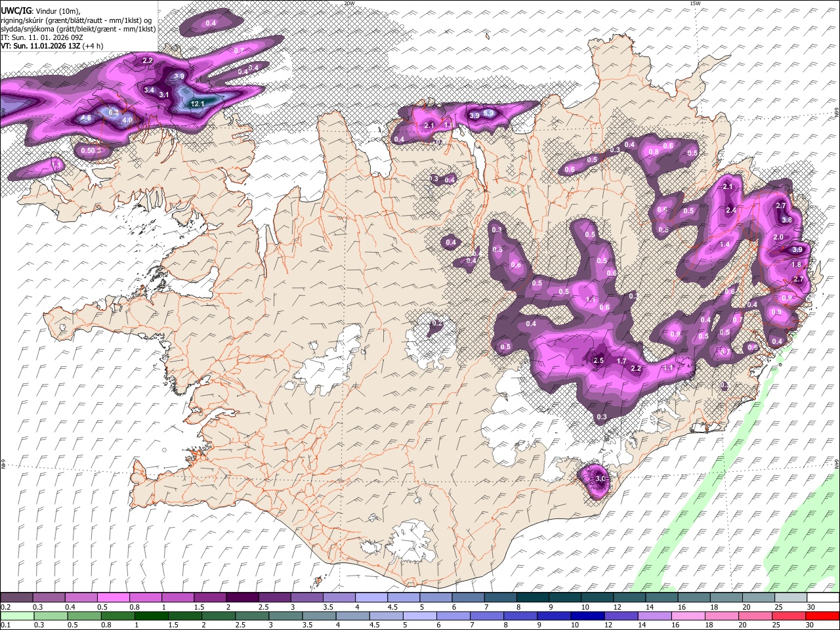Click the white swatch above 30 in top legend
Image resolution: width=840 pixels, height=630 pixels.
tap(823, 597)
